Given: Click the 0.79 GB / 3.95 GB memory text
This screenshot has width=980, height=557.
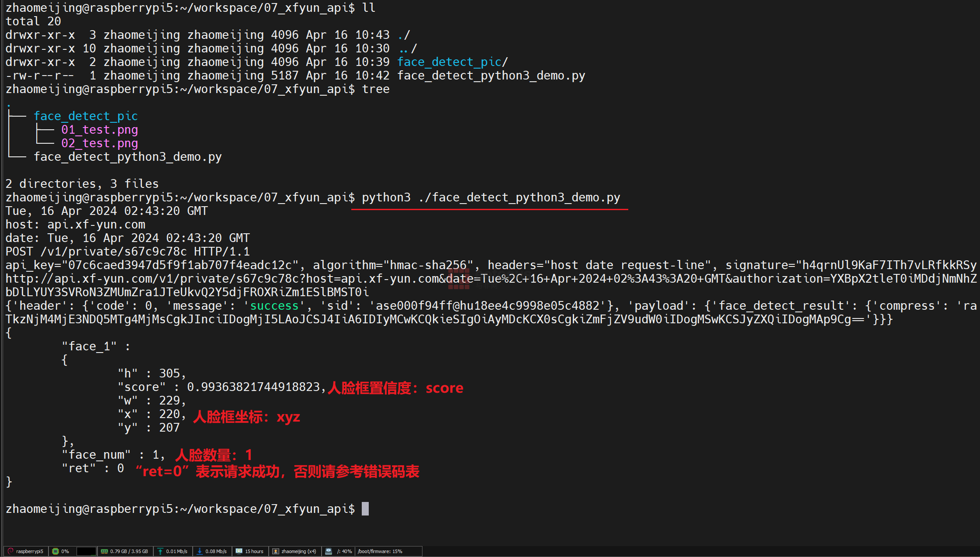Looking at the screenshot, I should (129, 551).
